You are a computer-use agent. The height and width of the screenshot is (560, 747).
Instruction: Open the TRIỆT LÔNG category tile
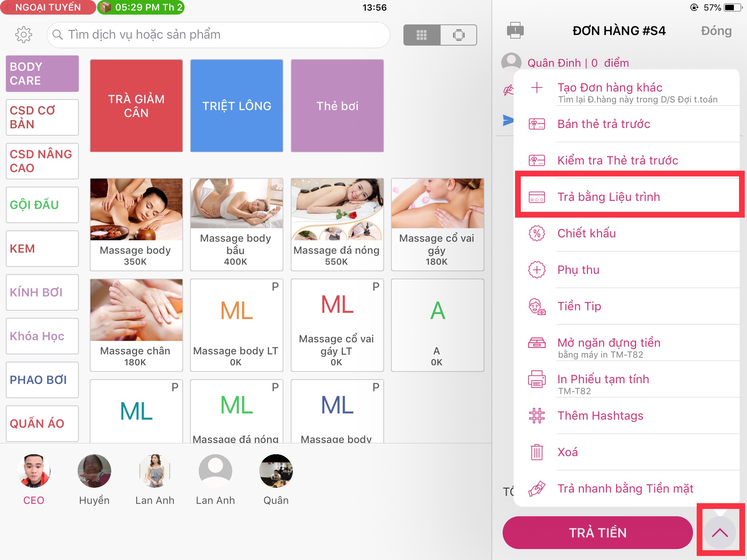(237, 106)
